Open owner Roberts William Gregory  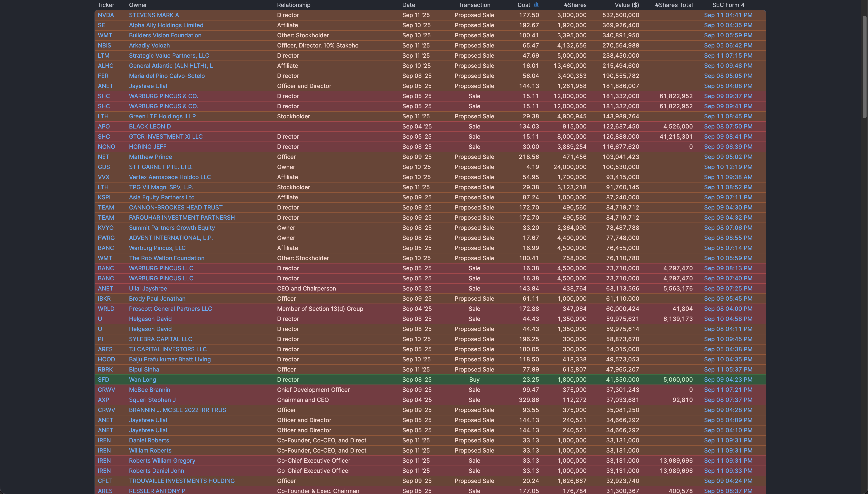tap(162, 461)
